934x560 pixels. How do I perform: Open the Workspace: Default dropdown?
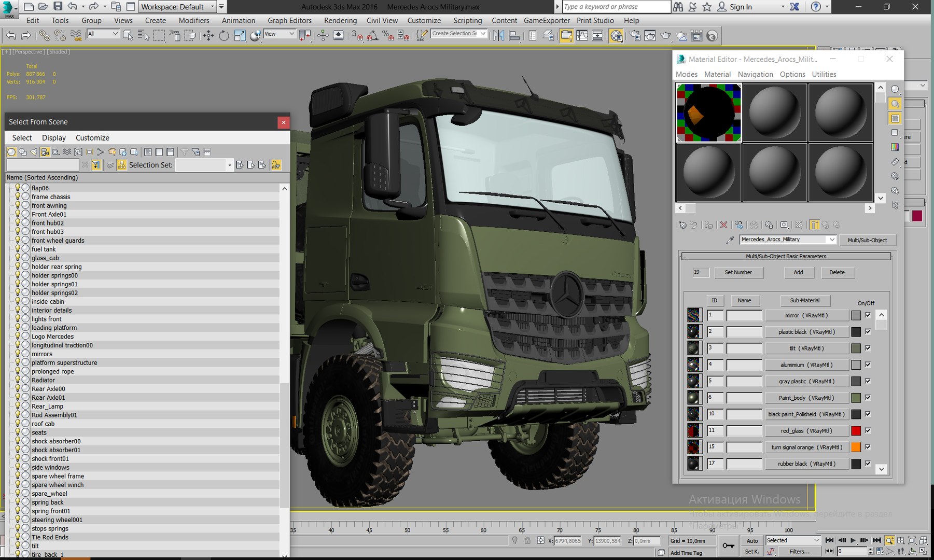[178, 7]
